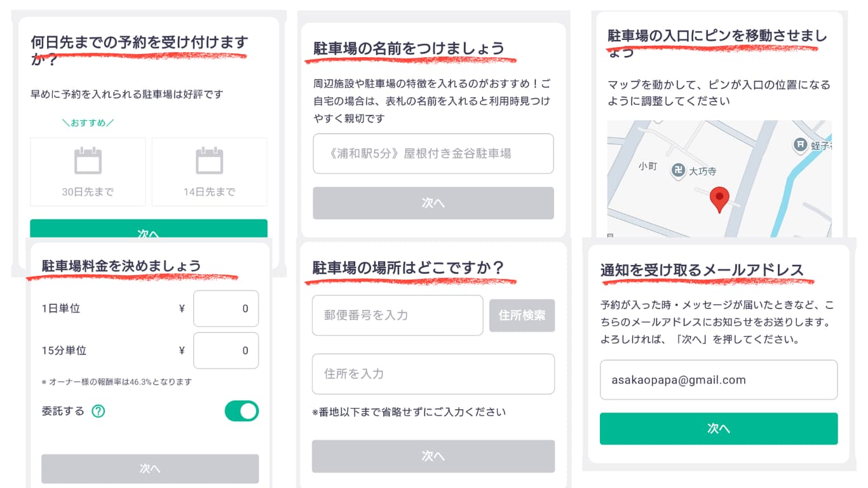Click the 15分単位 price input field

point(226,351)
